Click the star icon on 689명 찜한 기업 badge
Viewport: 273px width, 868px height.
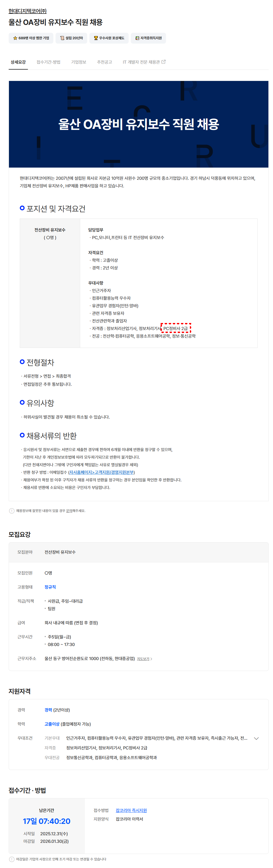pos(15,38)
